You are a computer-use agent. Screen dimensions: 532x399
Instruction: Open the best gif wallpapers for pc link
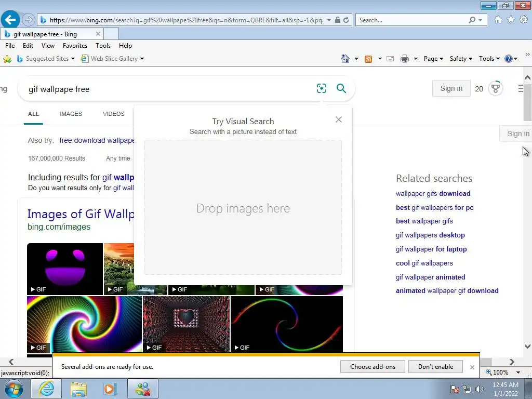point(435,207)
